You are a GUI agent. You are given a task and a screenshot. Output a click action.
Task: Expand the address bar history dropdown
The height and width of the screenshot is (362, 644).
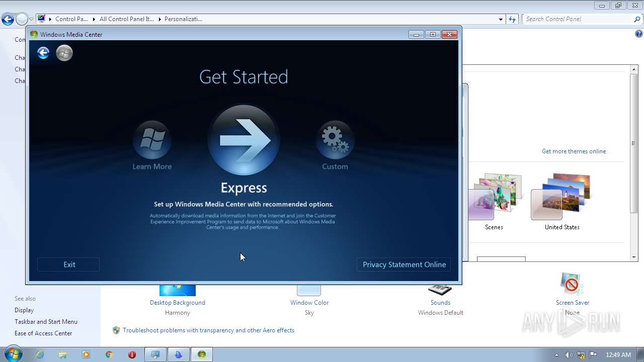click(x=501, y=19)
